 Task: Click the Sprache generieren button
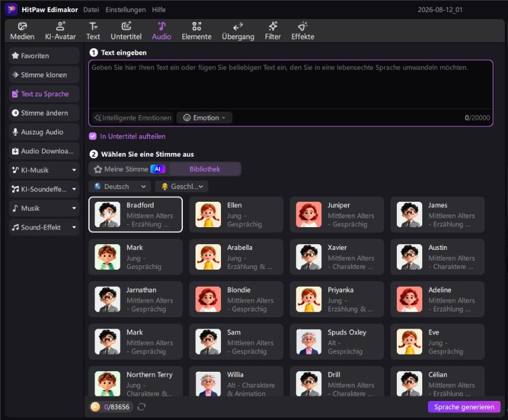464,407
